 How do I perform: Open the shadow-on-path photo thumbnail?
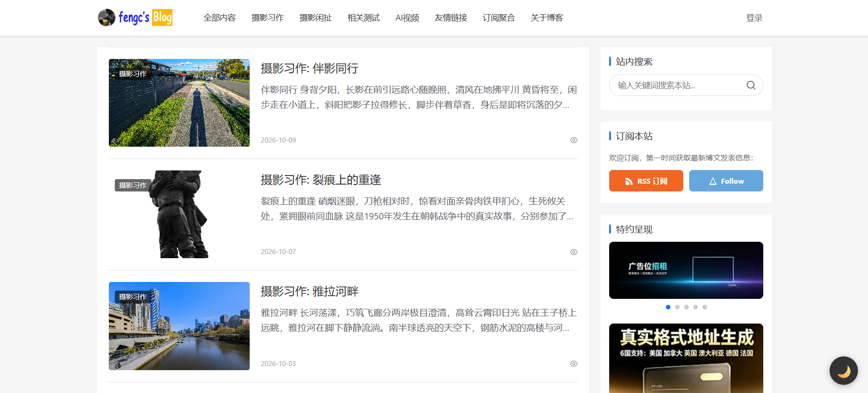(179, 103)
